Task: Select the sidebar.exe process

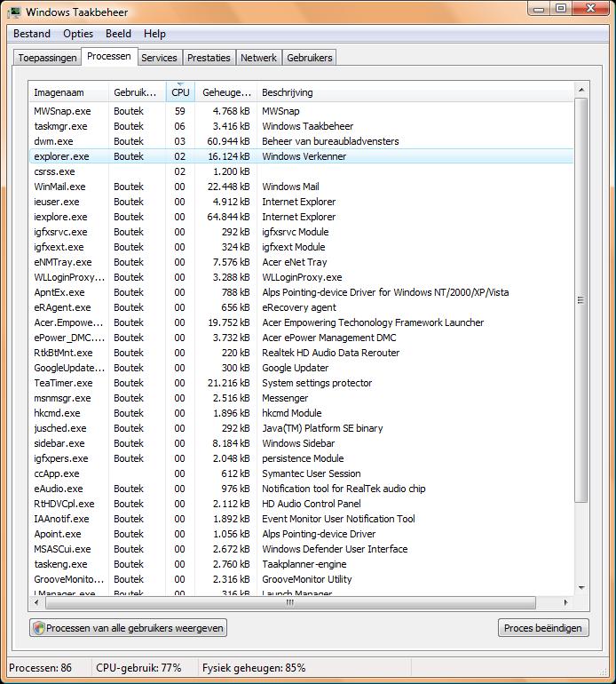Action: (x=301, y=443)
